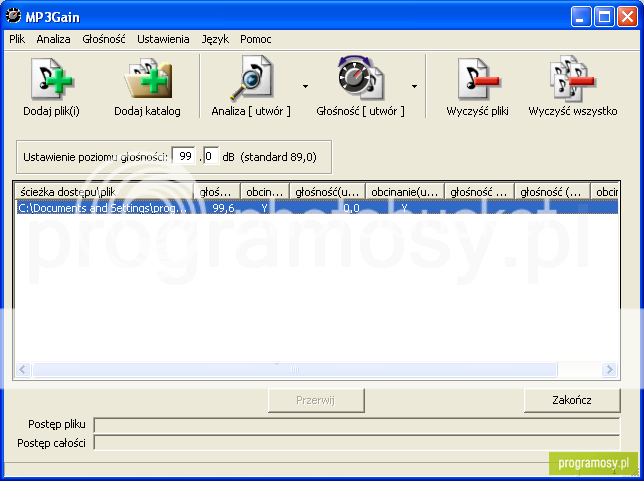Click the right arrow of the horizontal scrollbar
Screen dimensions: 644x481
(x=610, y=369)
